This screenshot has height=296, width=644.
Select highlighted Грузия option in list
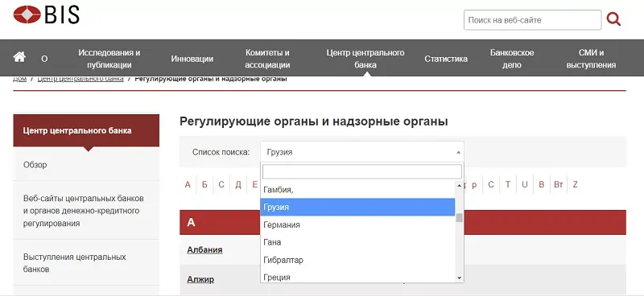click(357, 208)
